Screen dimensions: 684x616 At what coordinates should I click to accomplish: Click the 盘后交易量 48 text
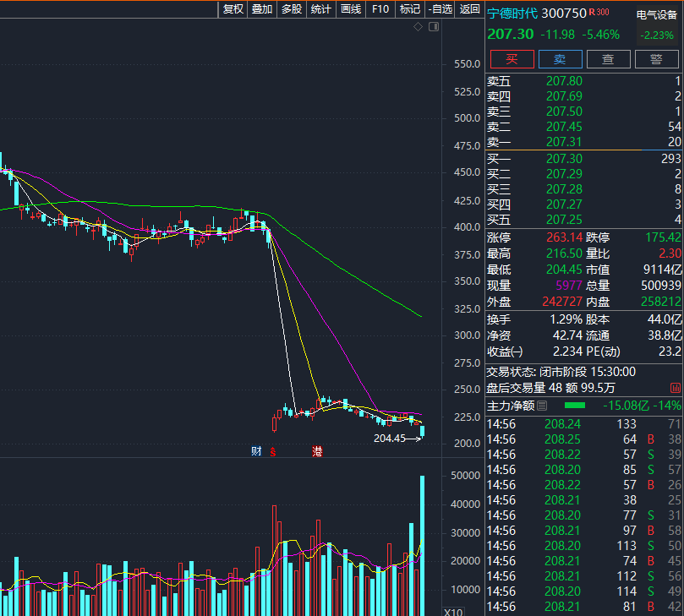click(524, 388)
